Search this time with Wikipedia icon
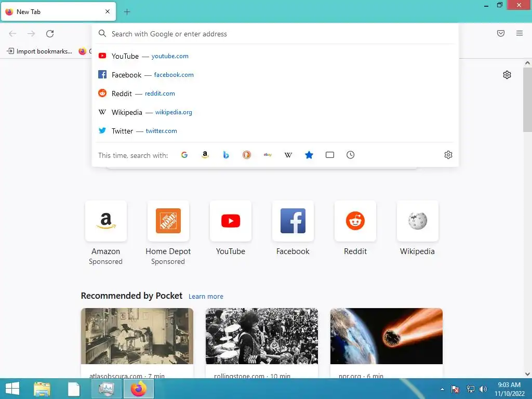The width and height of the screenshot is (532, 399). [x=288, y=155]
